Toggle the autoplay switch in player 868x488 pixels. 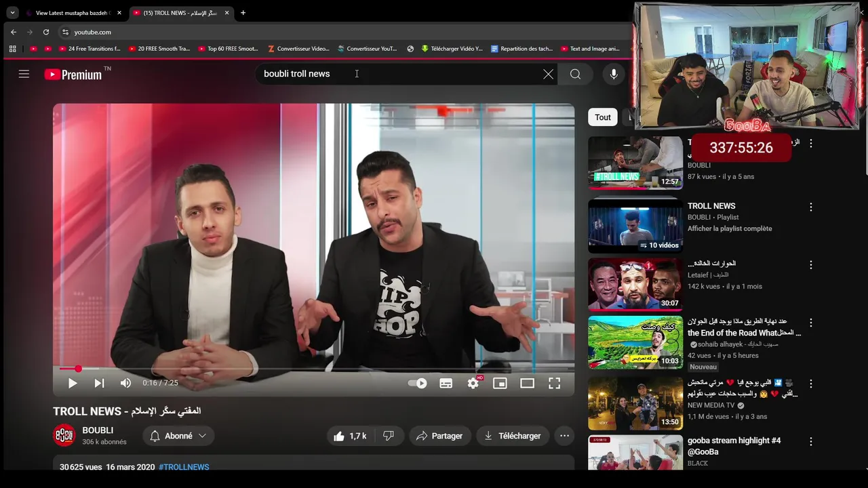[418, 383]
